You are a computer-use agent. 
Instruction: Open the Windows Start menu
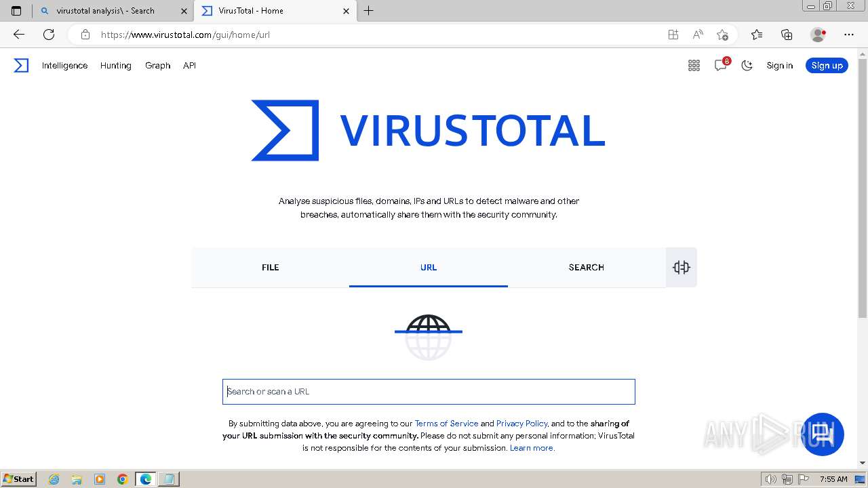pos(19,479)
